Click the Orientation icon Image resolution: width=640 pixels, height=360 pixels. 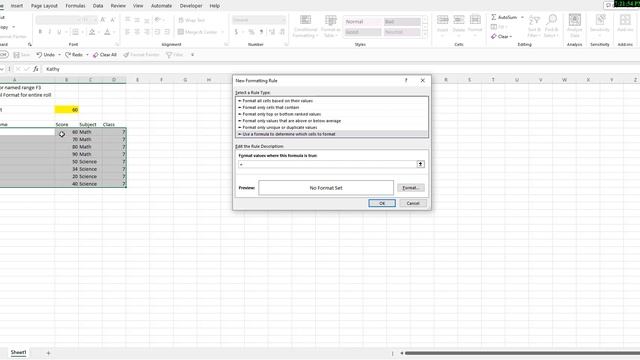(x=158, y=20)
